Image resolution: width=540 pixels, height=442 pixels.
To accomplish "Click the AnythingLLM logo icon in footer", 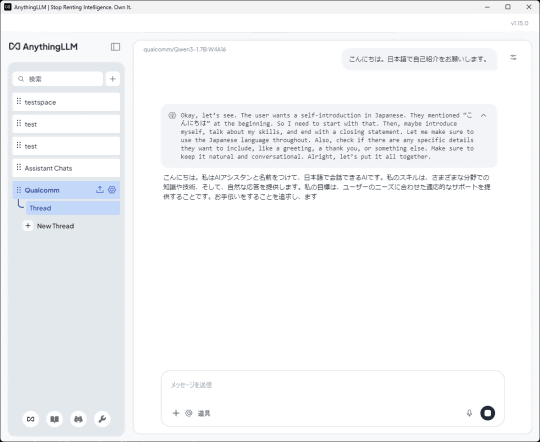I will (x=31, y=419).
